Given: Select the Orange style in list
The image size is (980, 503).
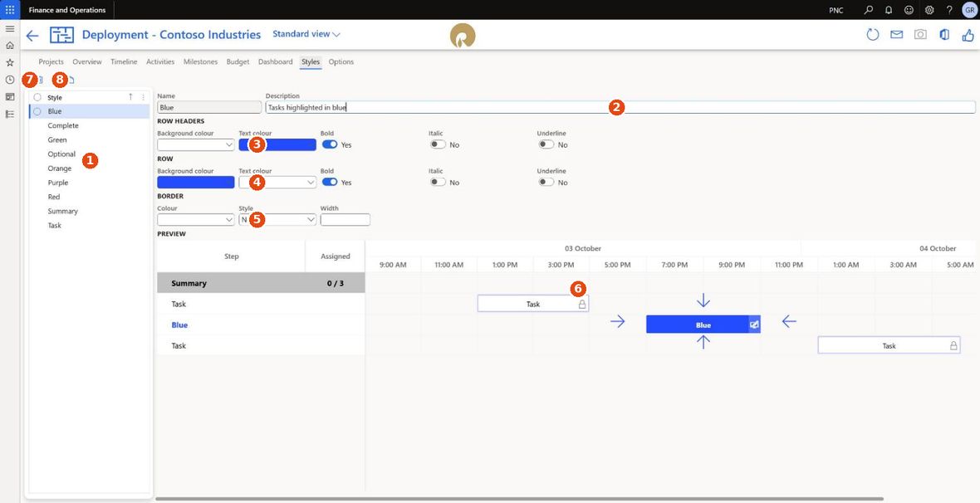Looking at the screenshot, I should pyautogui.click(x=59, y=168).
